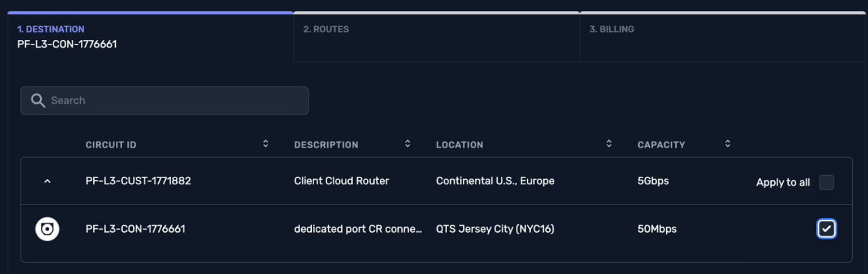Sort by Location column arrows
868x274 pixels.
tap(609, 144)
